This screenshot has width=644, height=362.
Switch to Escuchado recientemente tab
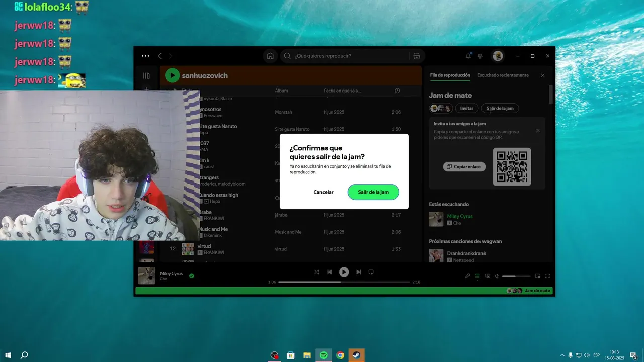(x=503, y=75)
